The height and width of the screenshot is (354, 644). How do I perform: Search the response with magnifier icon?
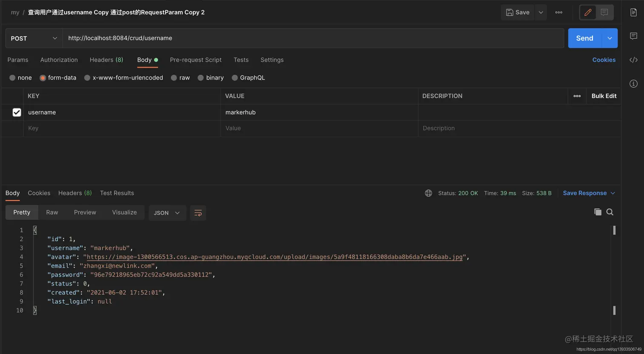coord(610,212)
